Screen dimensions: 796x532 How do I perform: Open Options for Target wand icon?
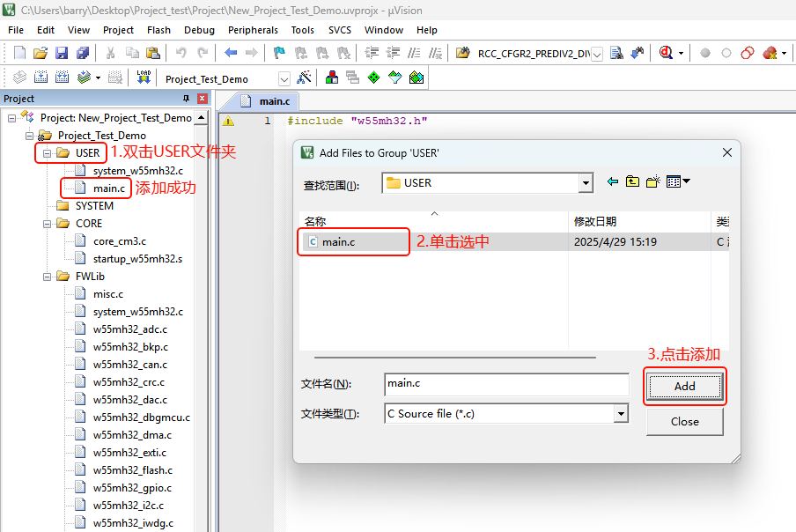(305, 78)
